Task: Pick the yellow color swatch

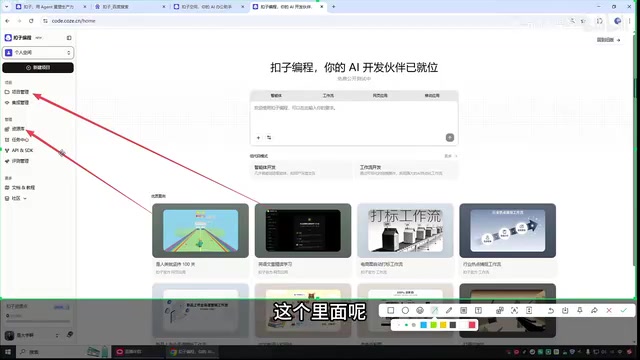Action: tap(443, 325)
